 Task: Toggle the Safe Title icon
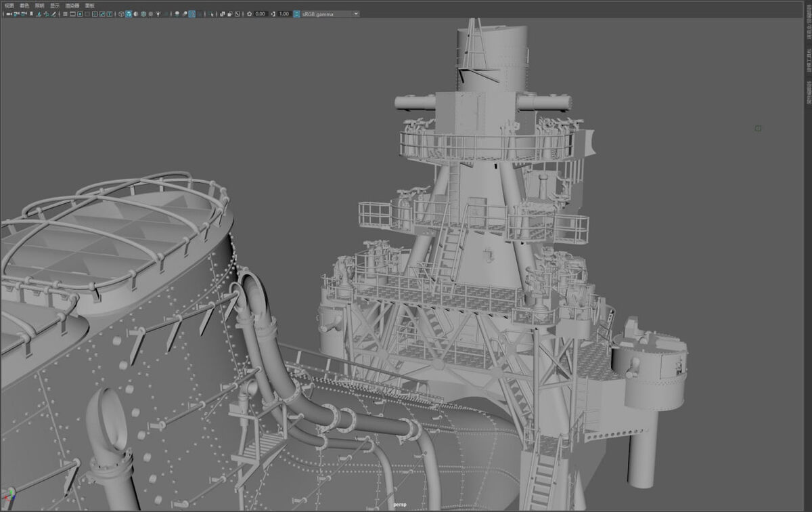(110, 14)
